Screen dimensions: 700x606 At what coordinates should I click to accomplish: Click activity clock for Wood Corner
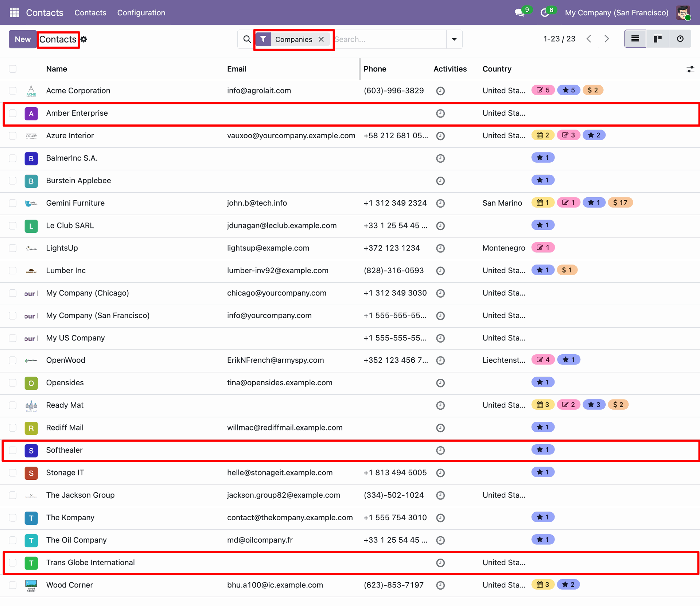coord(440,585)
